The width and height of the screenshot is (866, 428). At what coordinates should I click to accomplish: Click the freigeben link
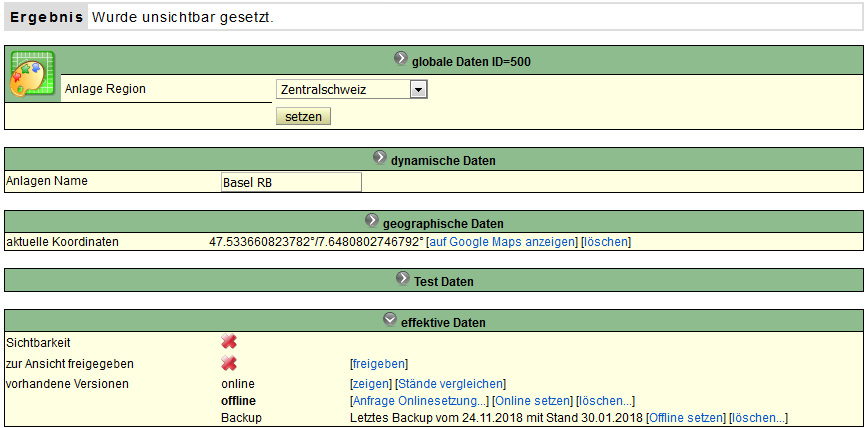(x=379, y=364)
